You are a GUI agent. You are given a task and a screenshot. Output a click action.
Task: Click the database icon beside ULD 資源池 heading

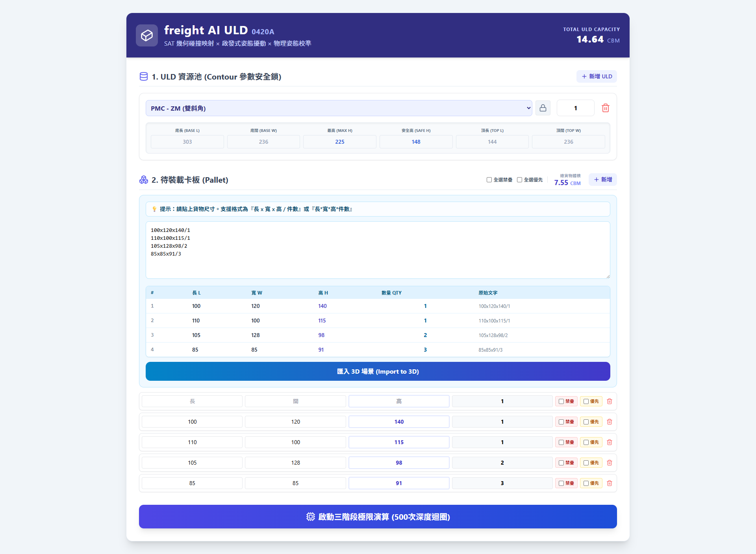[144, 76]
